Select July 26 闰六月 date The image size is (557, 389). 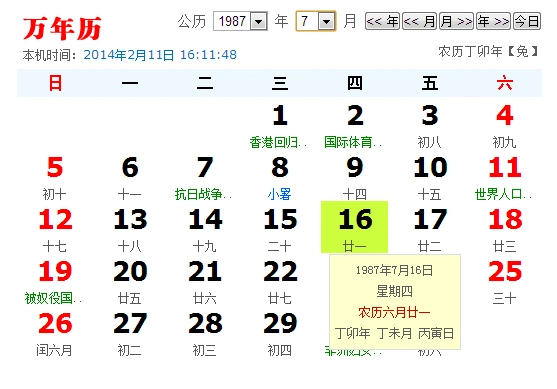55,333
